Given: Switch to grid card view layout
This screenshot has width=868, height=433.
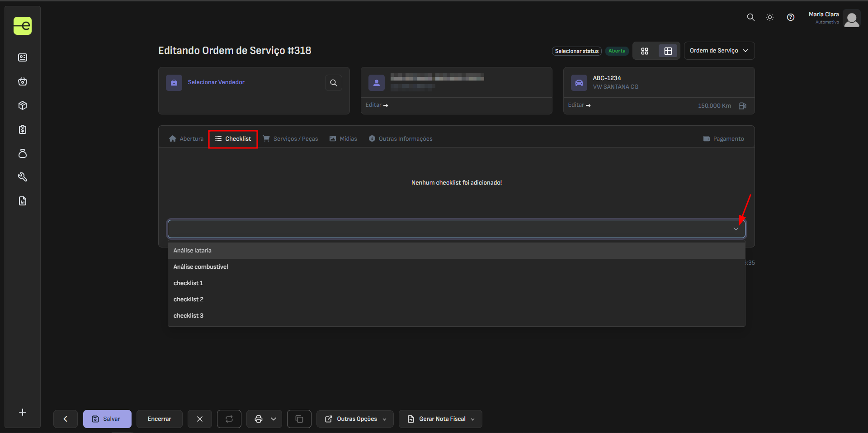Looking at the screenshot, I should pyautogui.click(x=645, y=51).
